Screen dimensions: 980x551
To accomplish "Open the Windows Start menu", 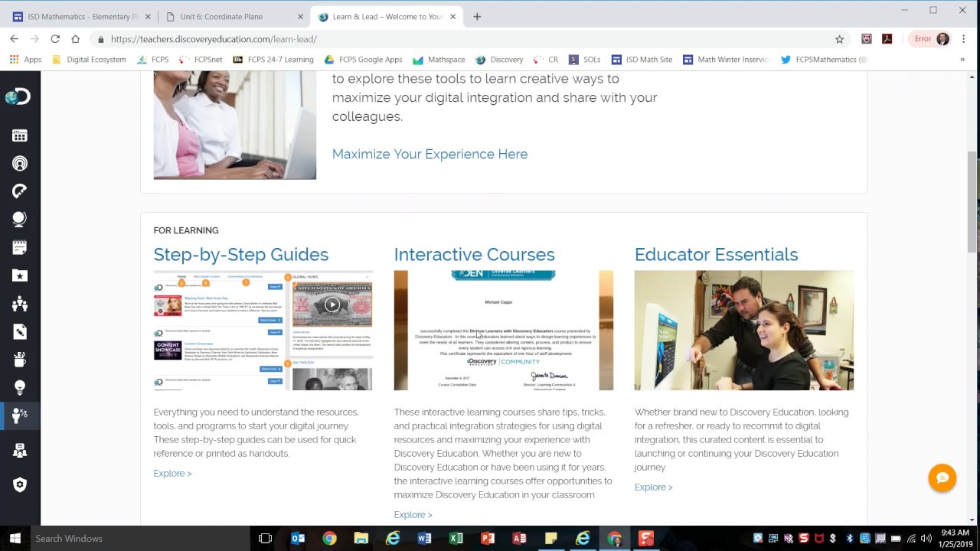I will pos(15,539).
